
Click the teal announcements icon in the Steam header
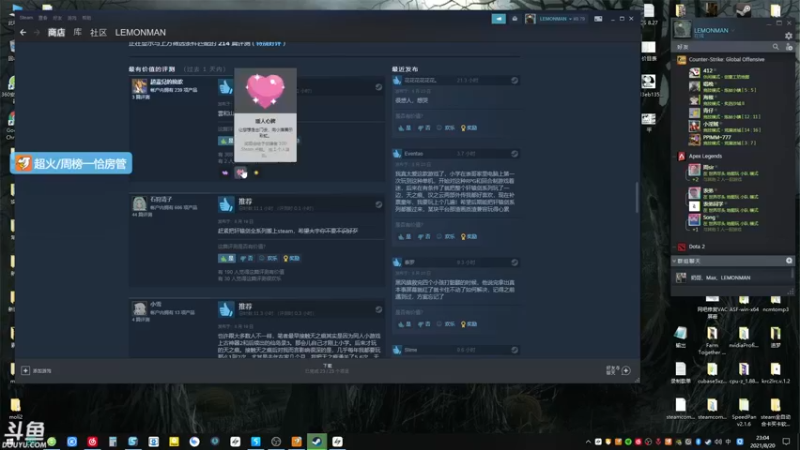click(x=498, y=19)
